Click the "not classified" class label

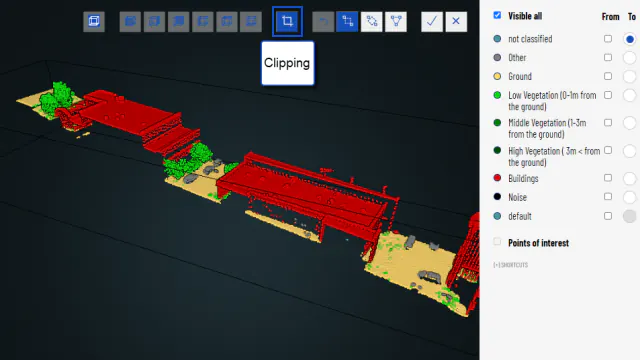[530, 39]
